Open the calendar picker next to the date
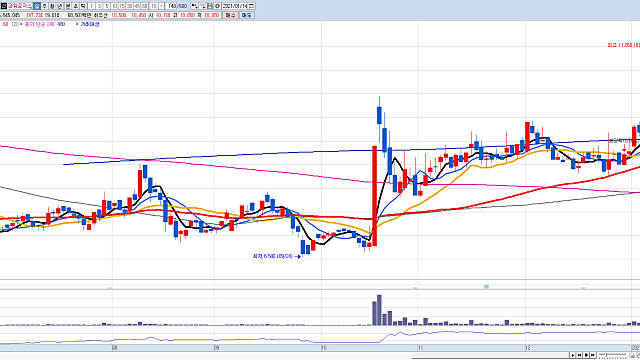640x360 pixels. click(x=251, y=6)
